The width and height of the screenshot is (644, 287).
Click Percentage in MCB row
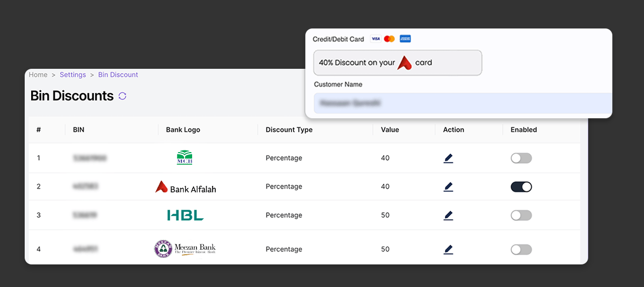284,158
